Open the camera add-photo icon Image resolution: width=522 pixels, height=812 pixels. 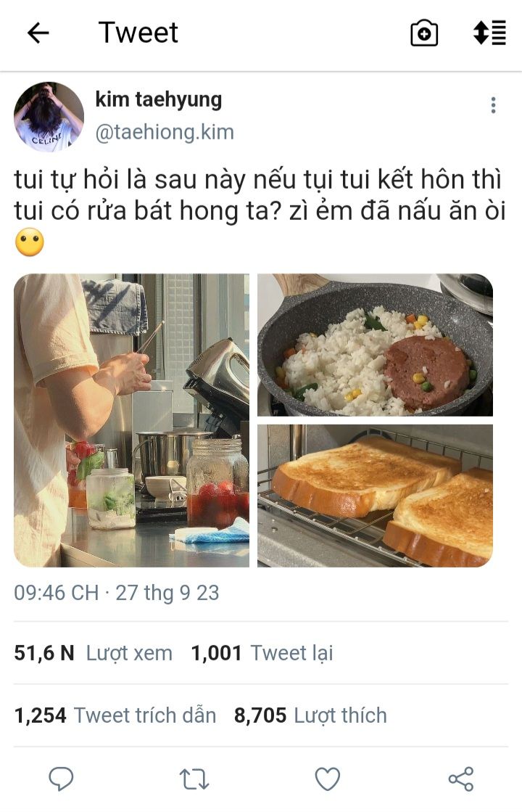coord(423,33)
